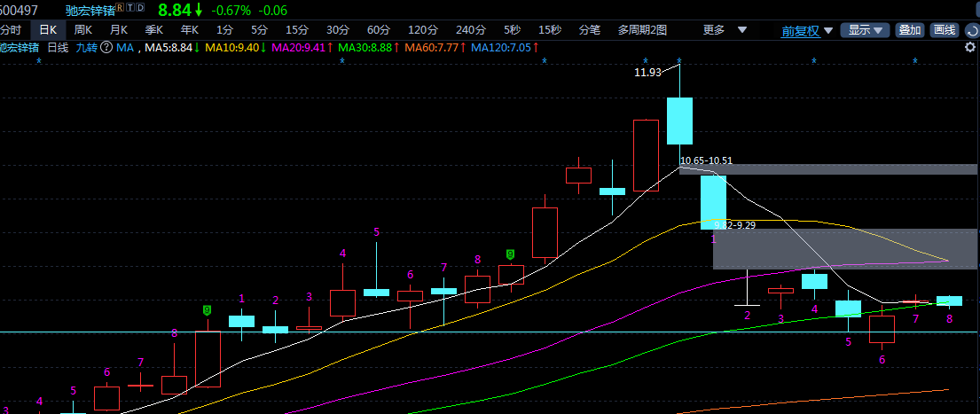Open the 显示 display dropdown
The width and height of the screenshot is (980, 414).
pyautogui.click(x=865, y=30)
